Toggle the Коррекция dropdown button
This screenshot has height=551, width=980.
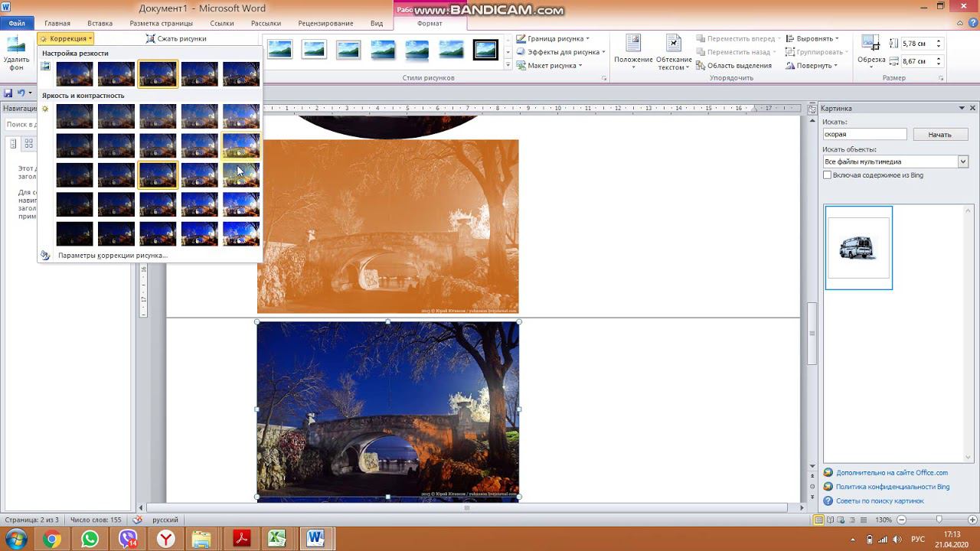pyautogui.click(x=66, y=38)
